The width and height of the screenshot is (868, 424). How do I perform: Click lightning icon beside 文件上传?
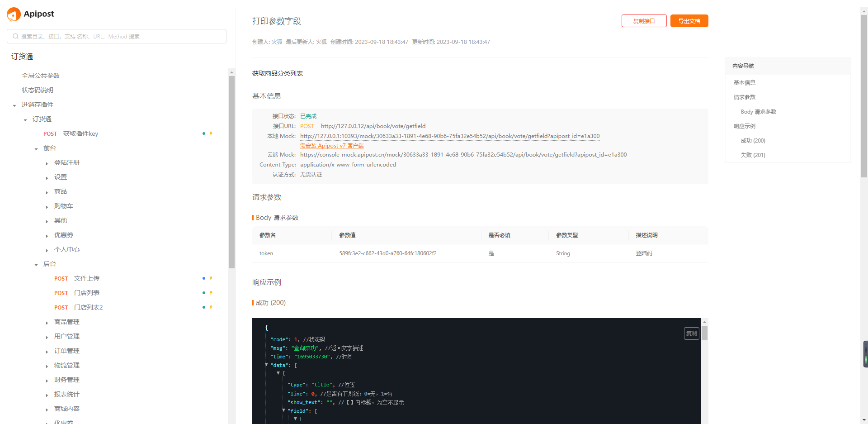[x=211, y=278]
